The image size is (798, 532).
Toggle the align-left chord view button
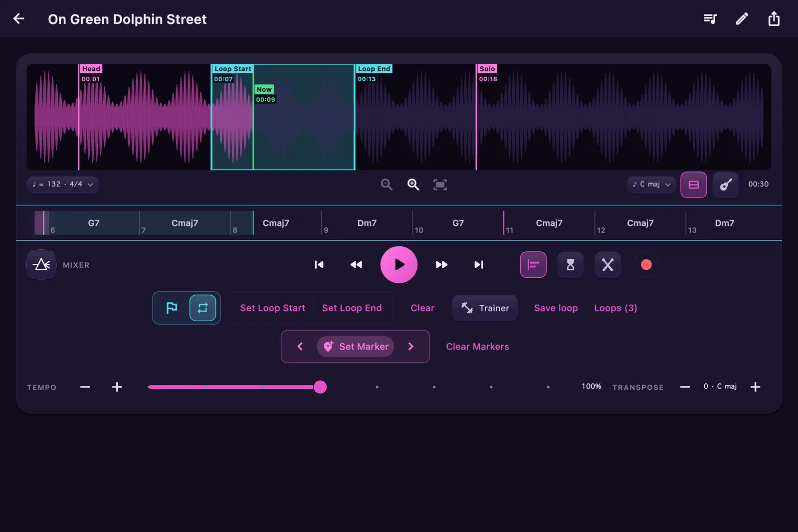coord(533,265)
